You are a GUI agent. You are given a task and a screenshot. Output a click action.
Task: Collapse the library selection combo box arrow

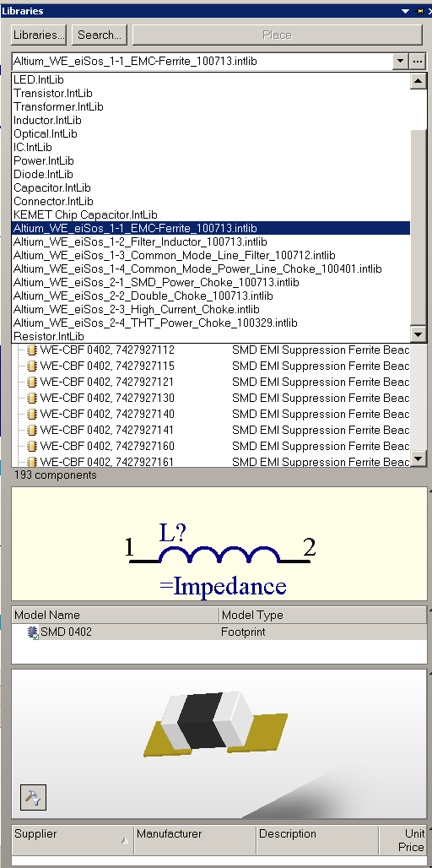click(x=401, y=62)
